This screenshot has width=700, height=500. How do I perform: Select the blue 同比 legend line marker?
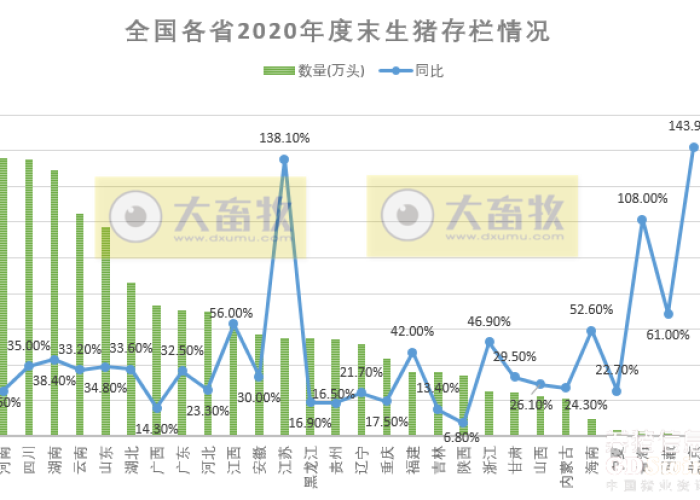coord(396,71)
